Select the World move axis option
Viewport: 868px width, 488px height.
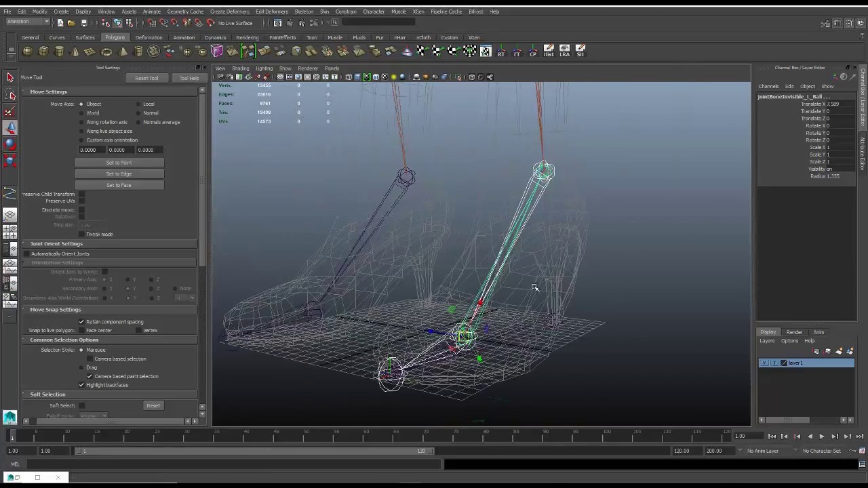81,113
